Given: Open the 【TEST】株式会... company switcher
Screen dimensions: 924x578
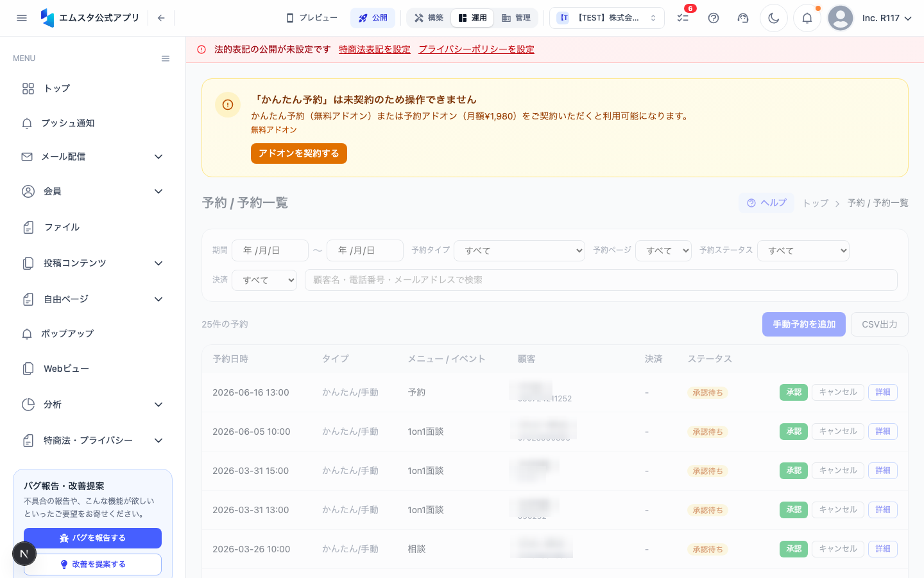Looking at the screenshot, I should 607,18.
